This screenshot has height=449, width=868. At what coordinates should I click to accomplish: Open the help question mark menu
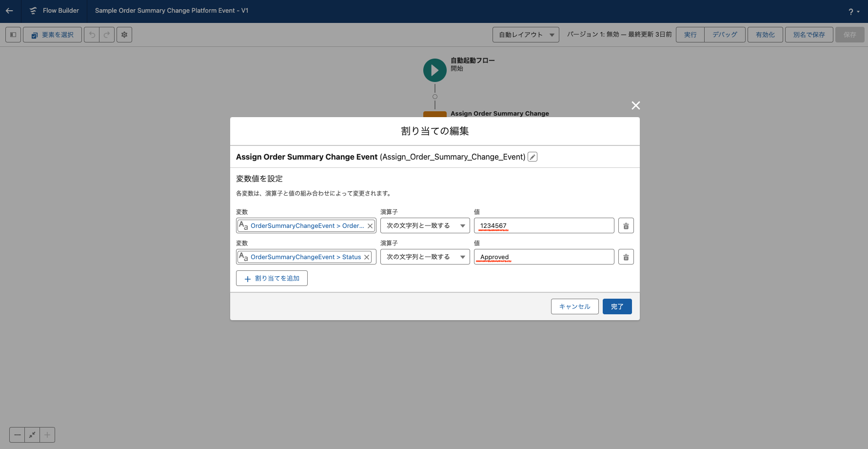[x=854, y=12]
